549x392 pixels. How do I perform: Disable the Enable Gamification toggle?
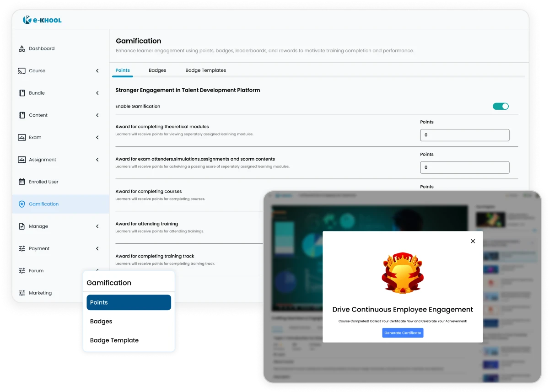(501, 106)
